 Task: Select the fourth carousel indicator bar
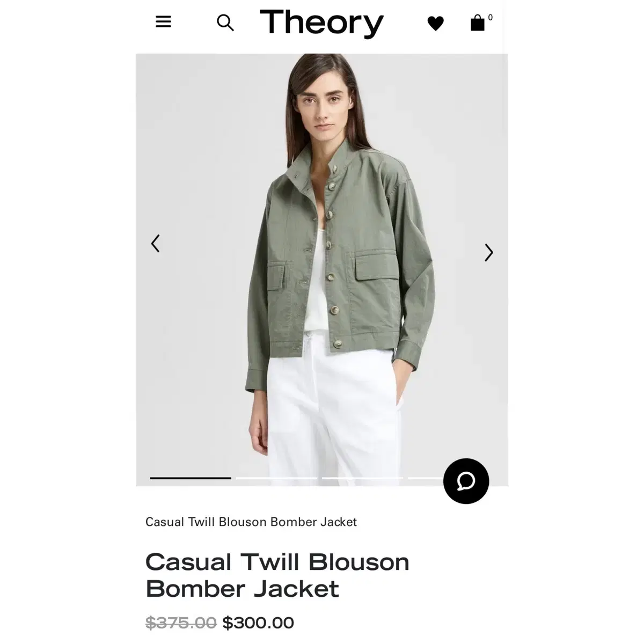[426, 478]
